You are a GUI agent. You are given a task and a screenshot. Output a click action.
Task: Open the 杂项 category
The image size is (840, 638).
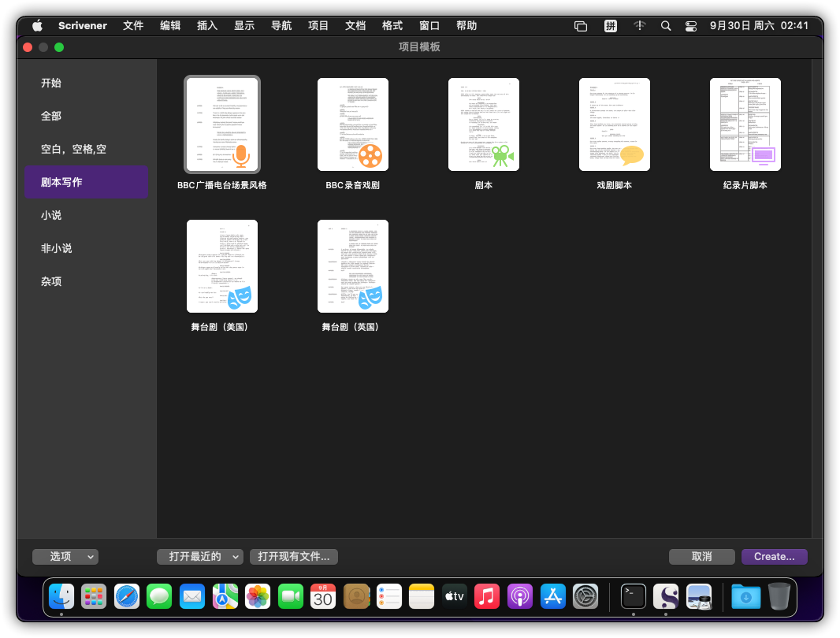tap(86, 282)
